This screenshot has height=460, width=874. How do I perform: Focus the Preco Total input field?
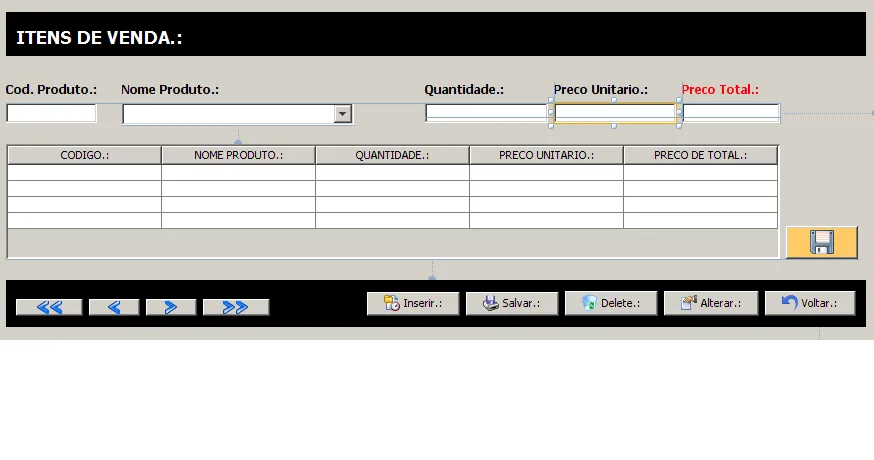(x=731, y=113)
